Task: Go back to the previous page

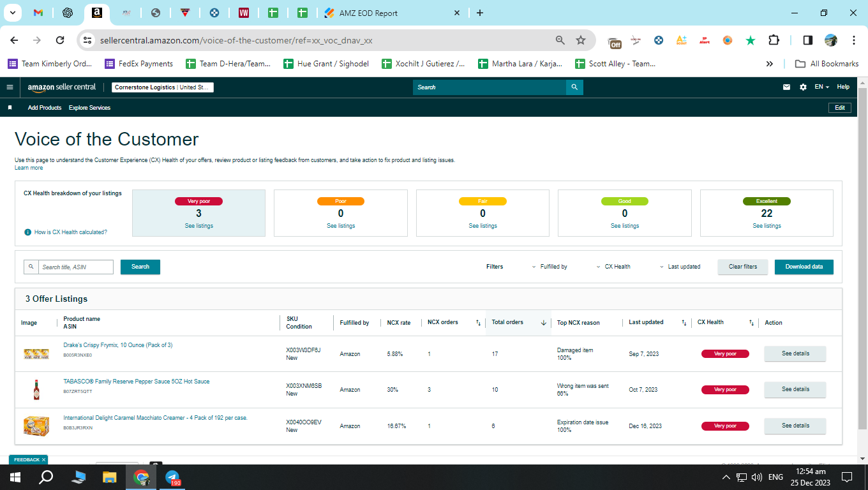Action: coord(14,40)
